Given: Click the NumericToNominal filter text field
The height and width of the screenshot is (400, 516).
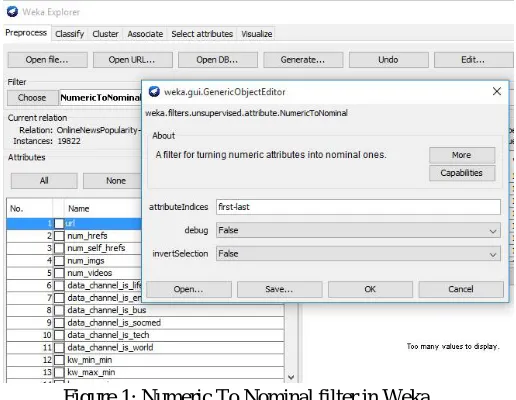Looking at the screenshot, I should (x=100, y=98).
